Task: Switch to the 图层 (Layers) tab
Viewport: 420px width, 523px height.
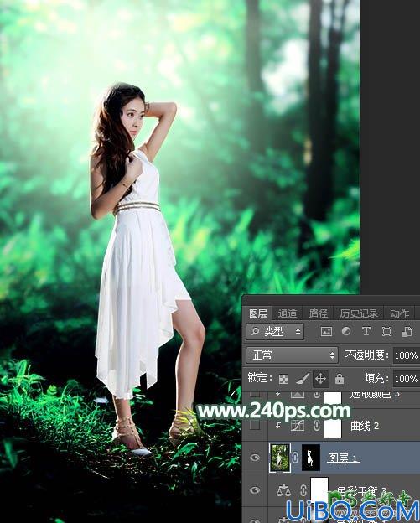Action: click(x=258, y=313)
